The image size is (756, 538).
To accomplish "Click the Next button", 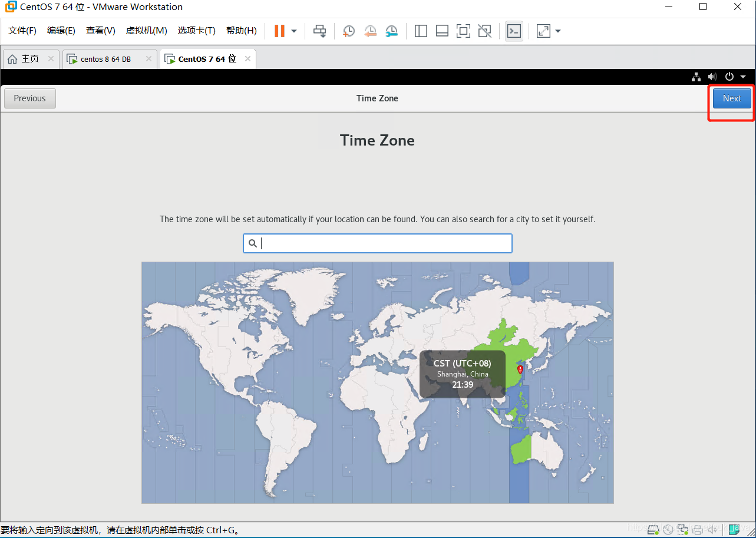I will click(732, 98).
